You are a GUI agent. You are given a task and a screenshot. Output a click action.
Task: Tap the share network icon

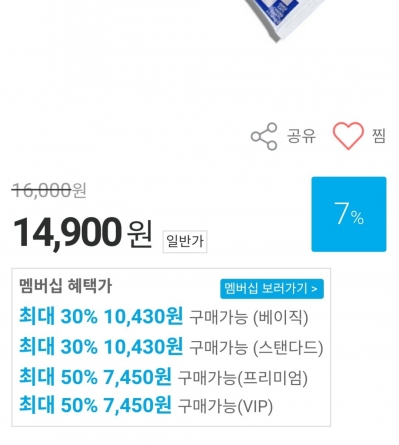pyautogui.click(x=264, y=136)
